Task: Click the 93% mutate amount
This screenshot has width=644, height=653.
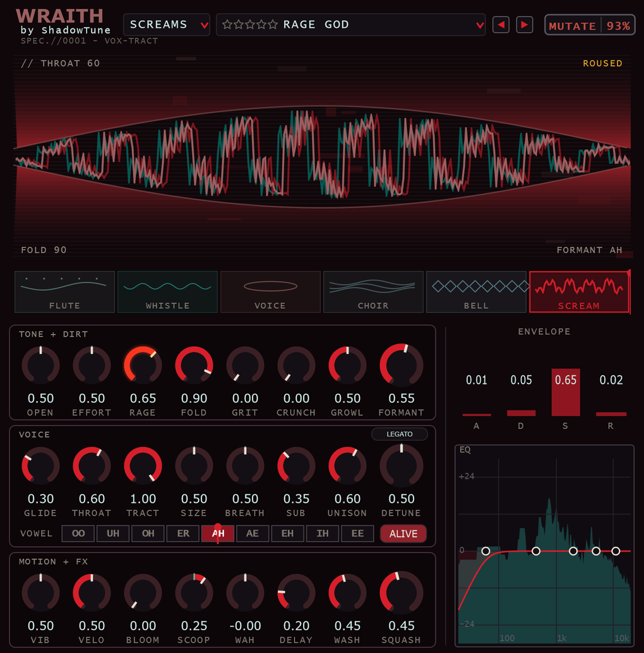Action: click(618, 25)
